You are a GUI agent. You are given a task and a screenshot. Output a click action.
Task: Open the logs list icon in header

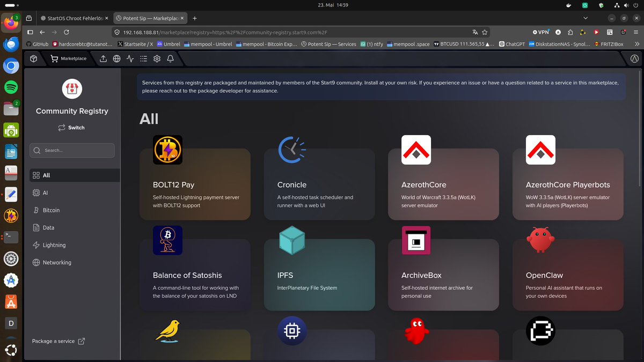point(143,58)
